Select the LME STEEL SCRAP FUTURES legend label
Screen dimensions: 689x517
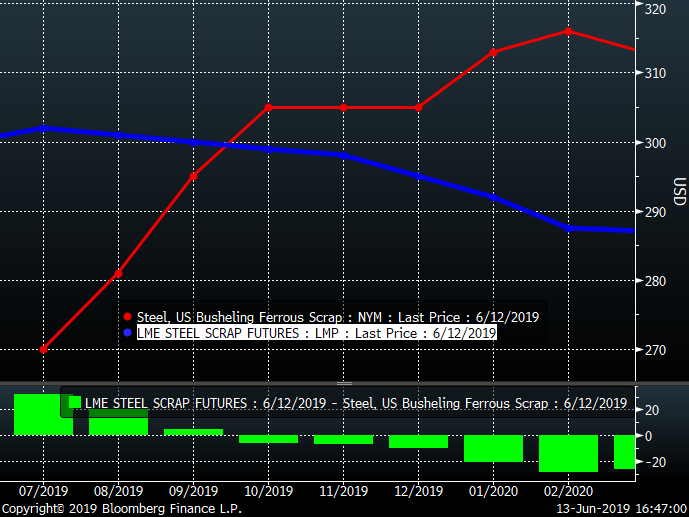tap(316, 333)
